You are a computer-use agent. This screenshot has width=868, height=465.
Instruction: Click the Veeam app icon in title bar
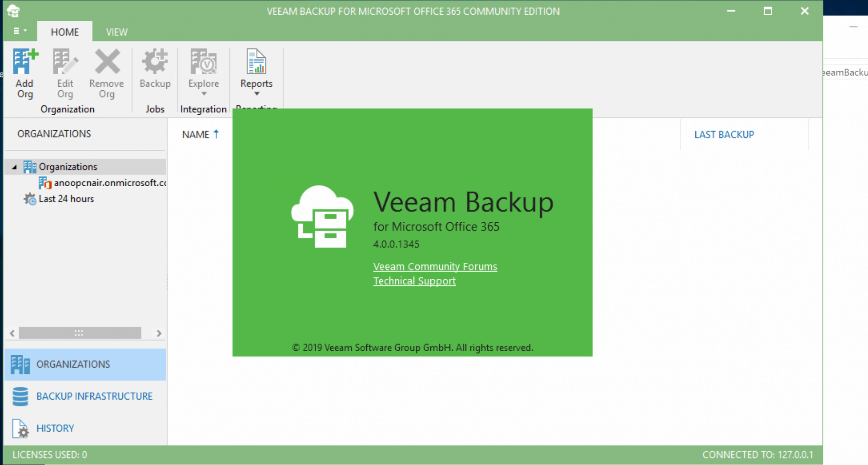(x=13, y=11)
